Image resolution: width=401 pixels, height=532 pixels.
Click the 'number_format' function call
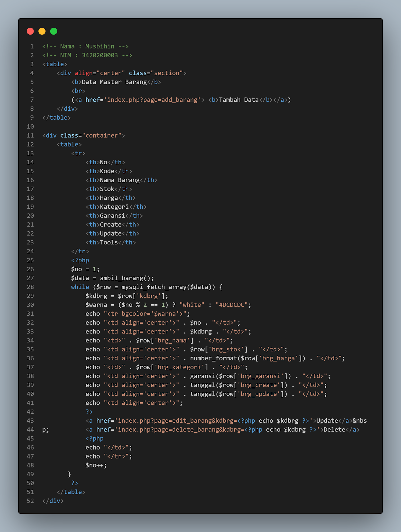(x=213, y=358)
